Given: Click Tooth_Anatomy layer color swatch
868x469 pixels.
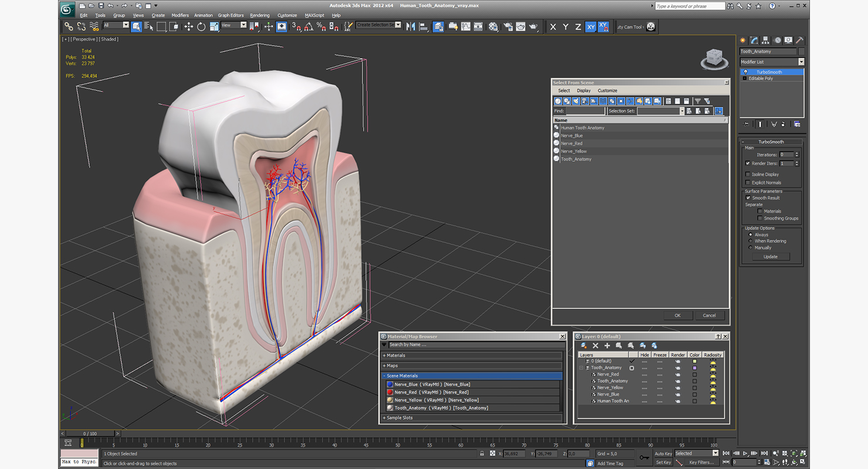Looking at the screenshot, I should point(694,368).
